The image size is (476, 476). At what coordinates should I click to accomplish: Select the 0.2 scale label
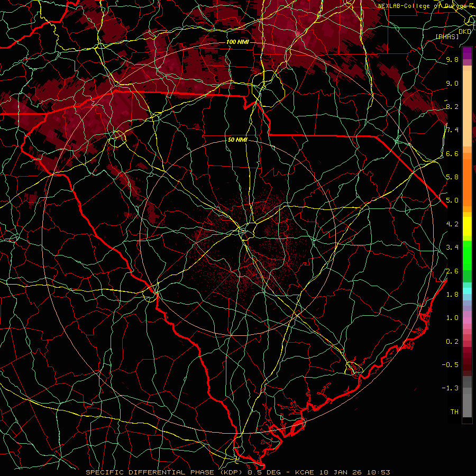pyautogui.click(x=452, y=342)
